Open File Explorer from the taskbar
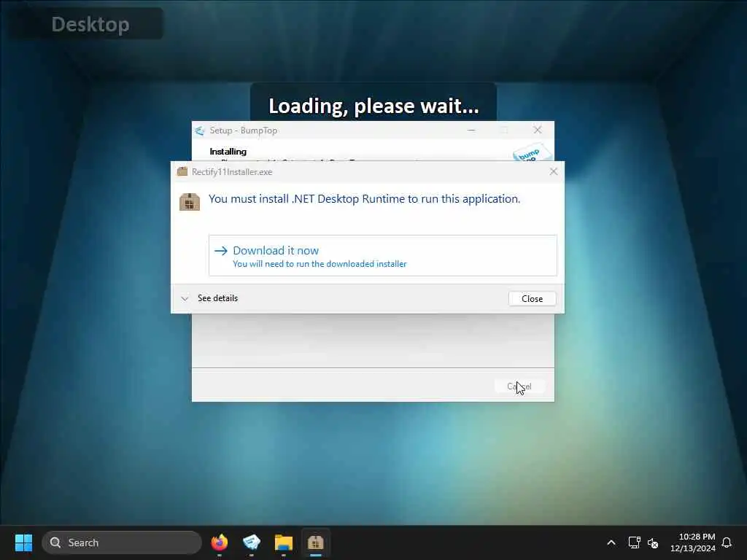Viewport: 747px width, 560px height. pyautogui.click(x=284, y=542)
